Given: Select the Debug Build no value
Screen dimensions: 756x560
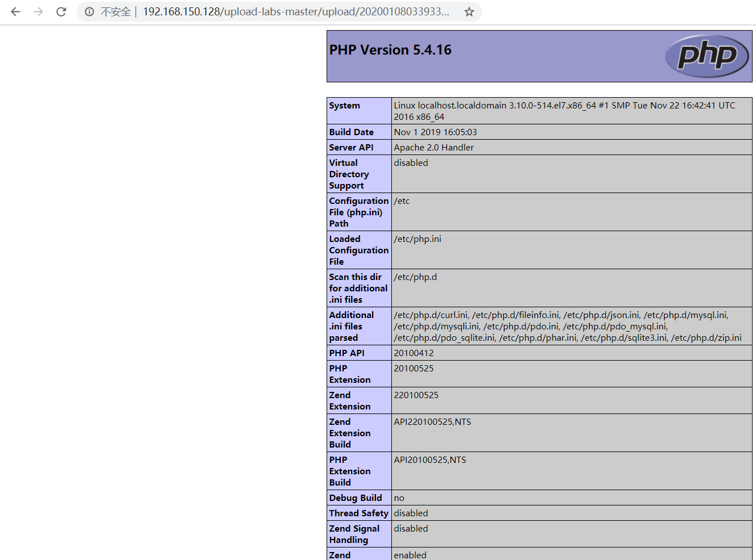Looking at the screenshot, I should pos(399,498).
